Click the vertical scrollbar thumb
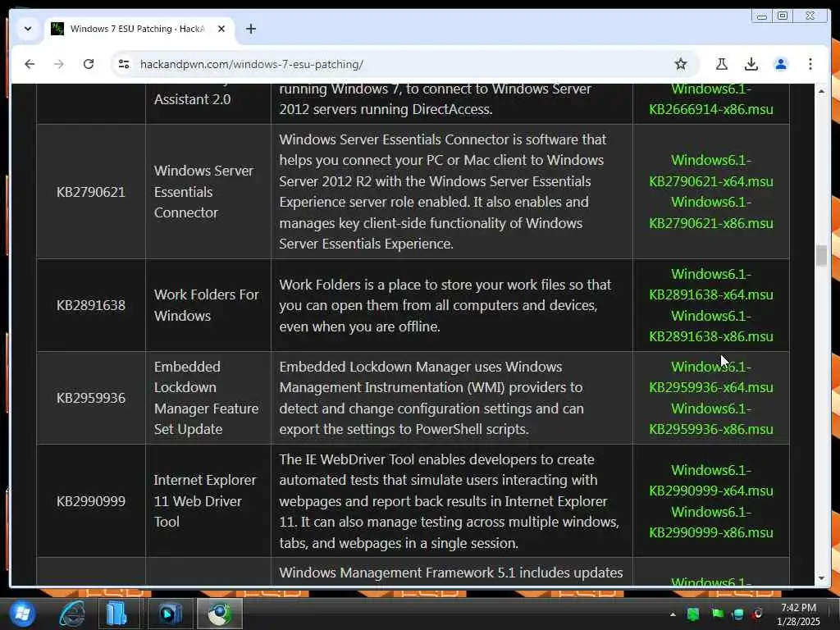 point(822,255)
